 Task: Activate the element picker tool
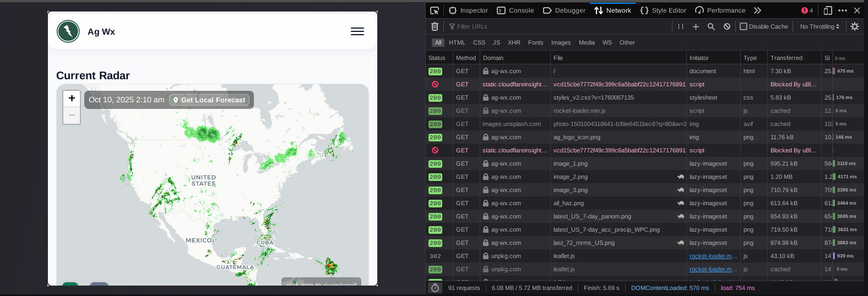(435, 10)
